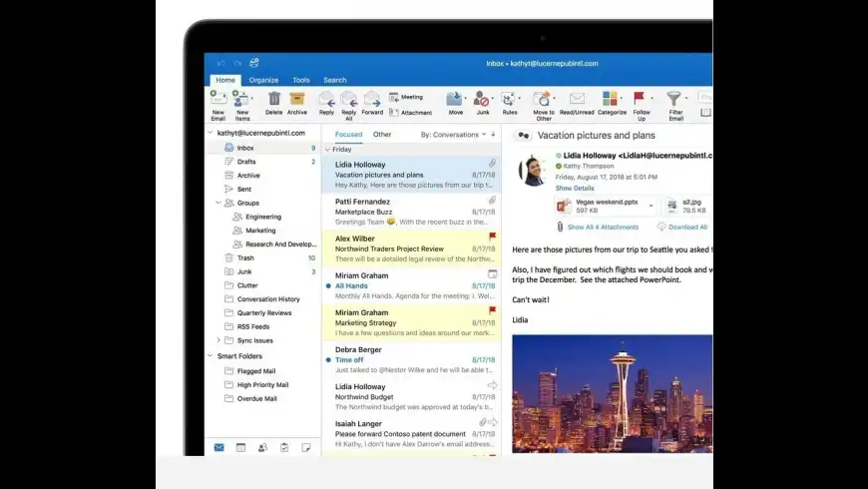Open Isaiah Langer patent document email
The height and width of the screenshot is (489, 868).
coord(412,434)
